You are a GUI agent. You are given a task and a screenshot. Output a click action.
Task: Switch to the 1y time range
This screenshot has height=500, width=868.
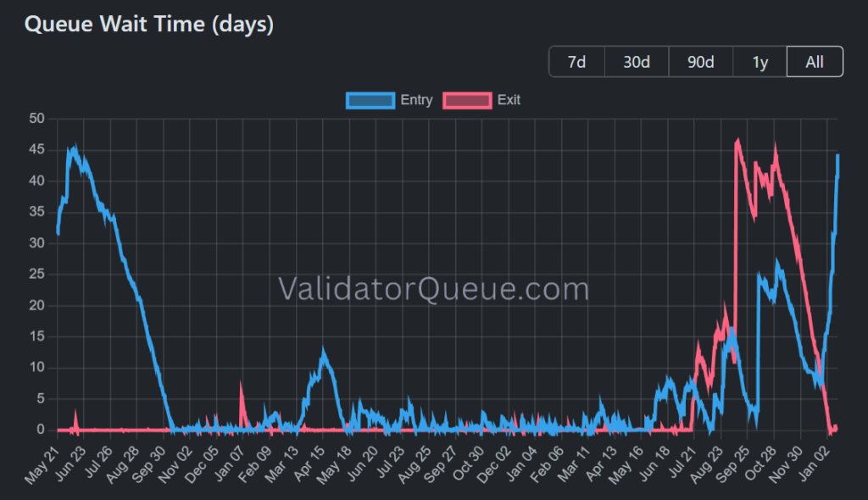click(759, 61)
